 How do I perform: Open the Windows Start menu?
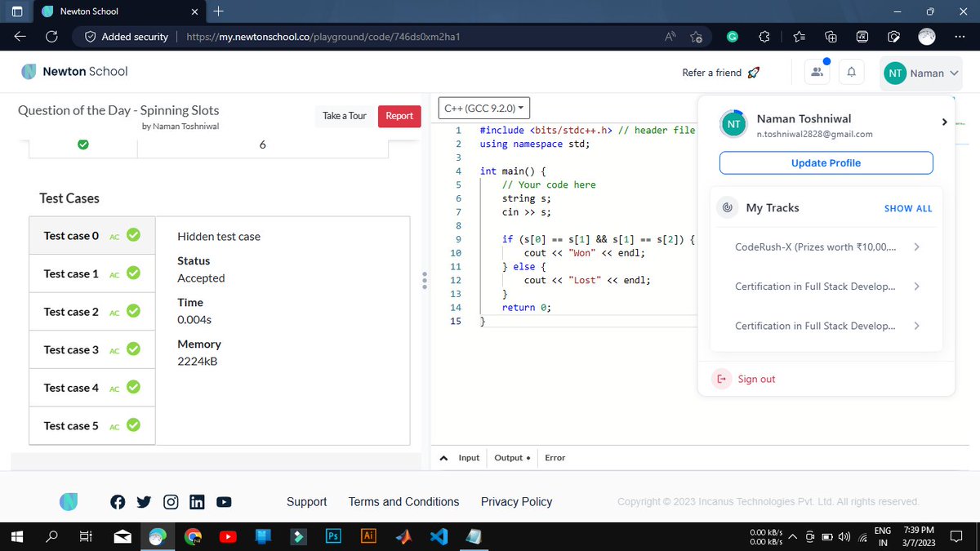click(17, 536)
